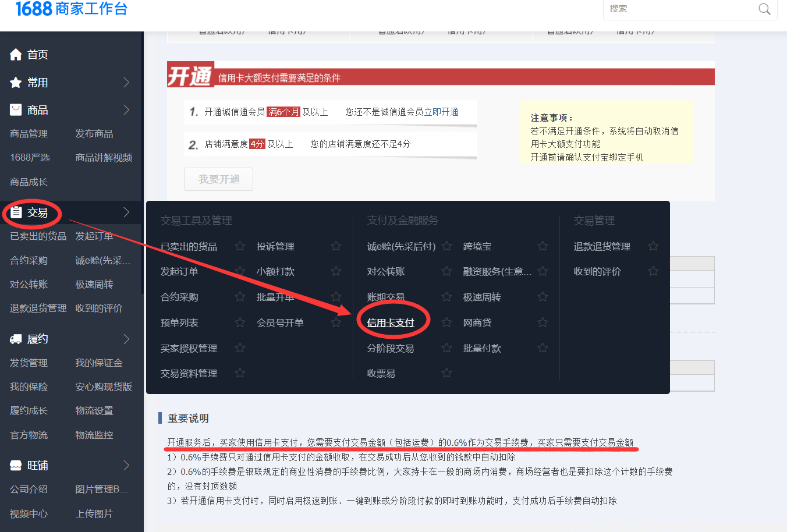Click the home icon beside 首页
Image resolution: width=787 pixels, height=532 pixels.
(x=16, y=55)
